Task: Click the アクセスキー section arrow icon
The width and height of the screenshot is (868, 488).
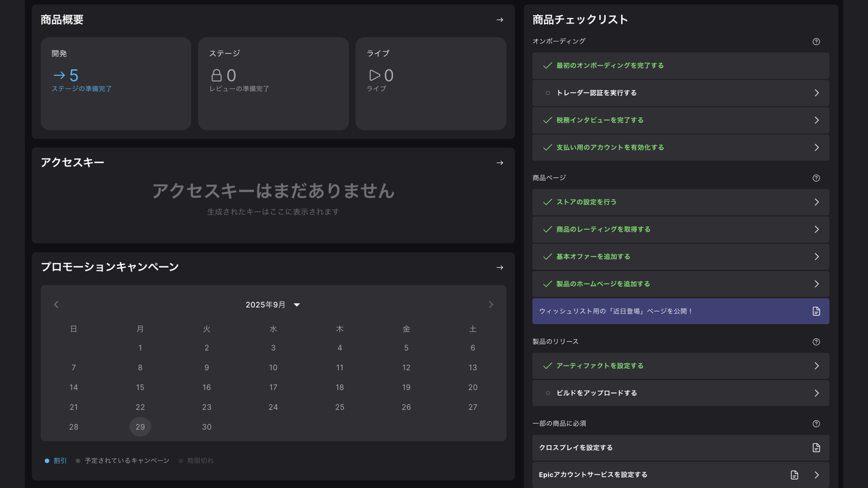Action: pos(500,163)
